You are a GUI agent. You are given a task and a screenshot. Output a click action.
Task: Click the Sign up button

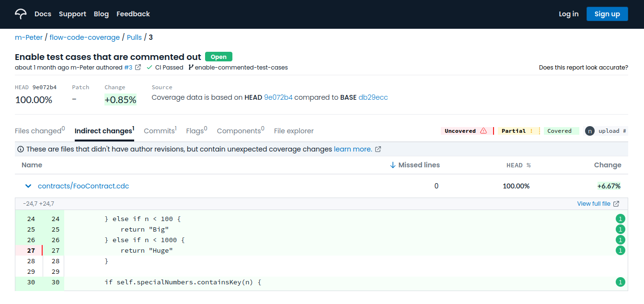coord(607,14)
